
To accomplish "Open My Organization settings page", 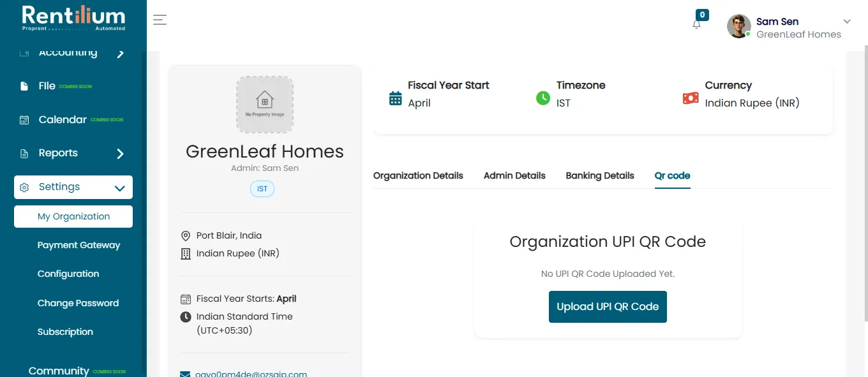I will point(73,216).
